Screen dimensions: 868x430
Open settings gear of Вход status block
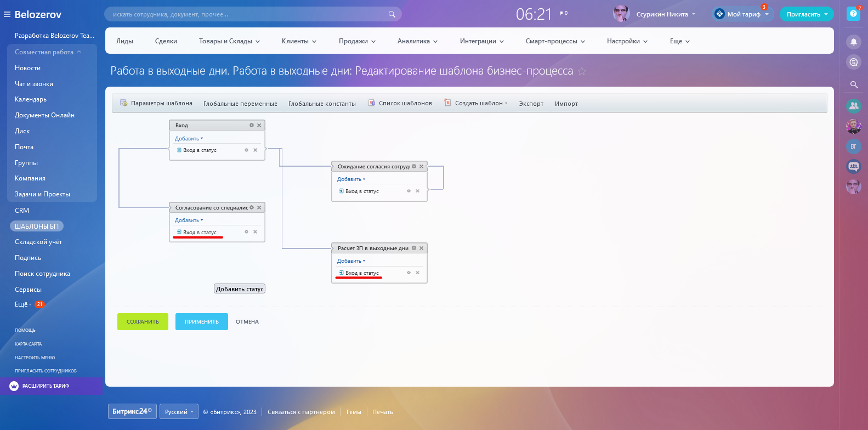click(x=252, y=125)
